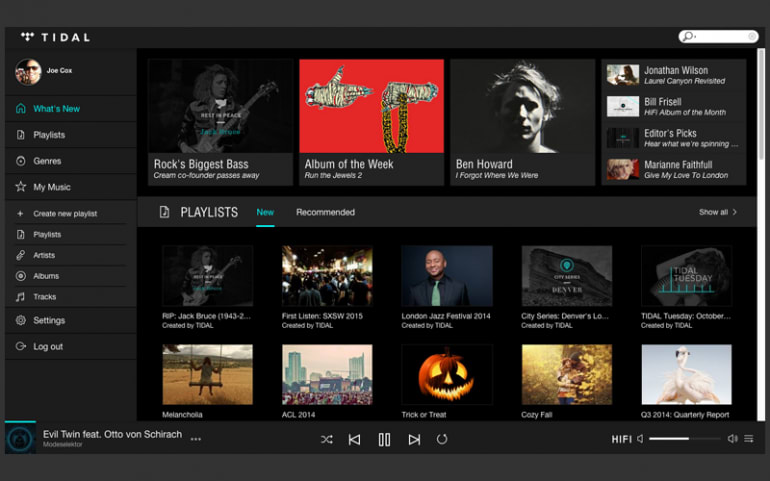
Task: Open the Settings gear item
Action: coord(48,321)
